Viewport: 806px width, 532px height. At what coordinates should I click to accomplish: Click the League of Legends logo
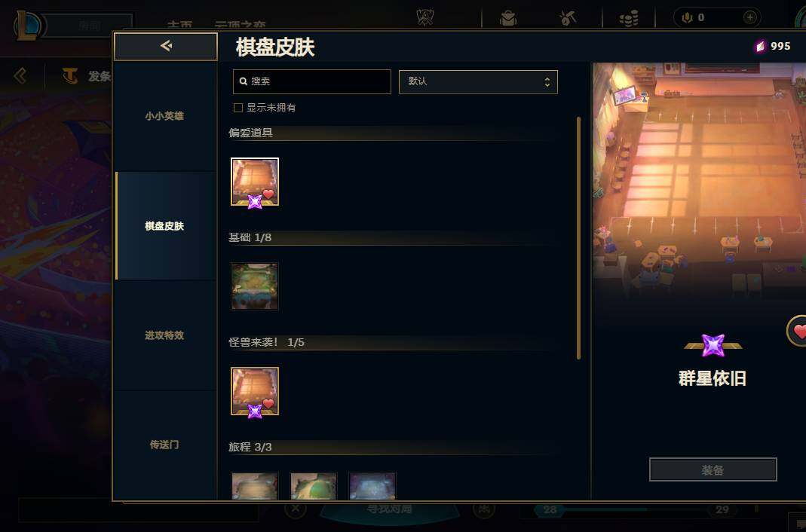pos(26,25)
